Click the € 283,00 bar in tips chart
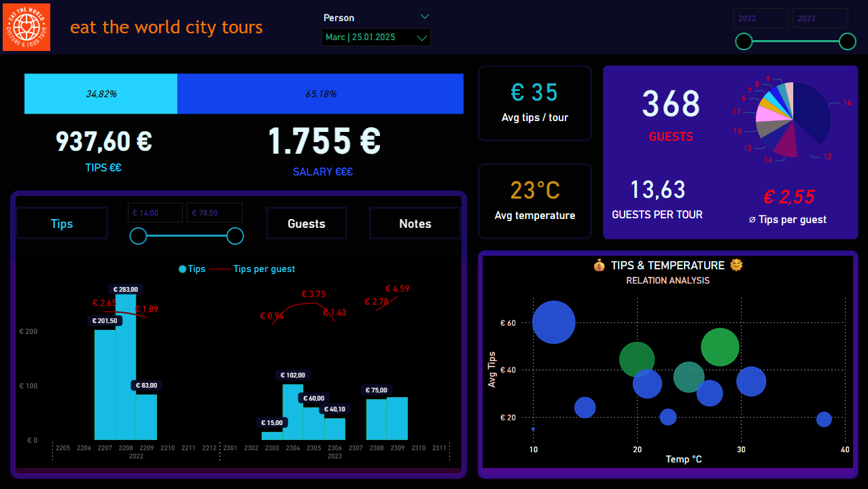 (126, 367)
